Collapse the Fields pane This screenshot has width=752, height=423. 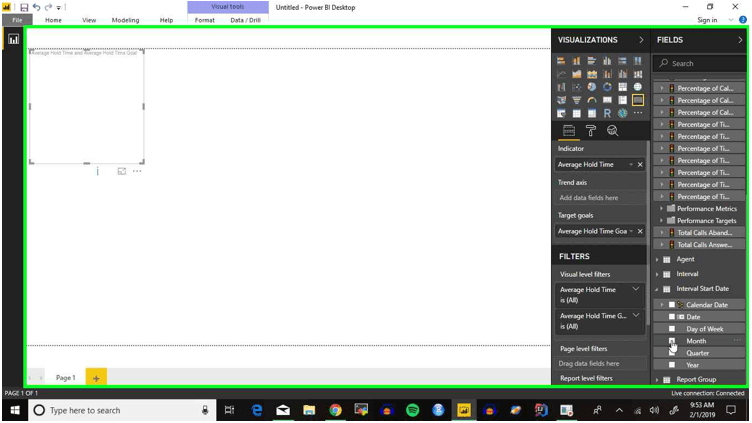pyautogui.click(x=740, y=40)
